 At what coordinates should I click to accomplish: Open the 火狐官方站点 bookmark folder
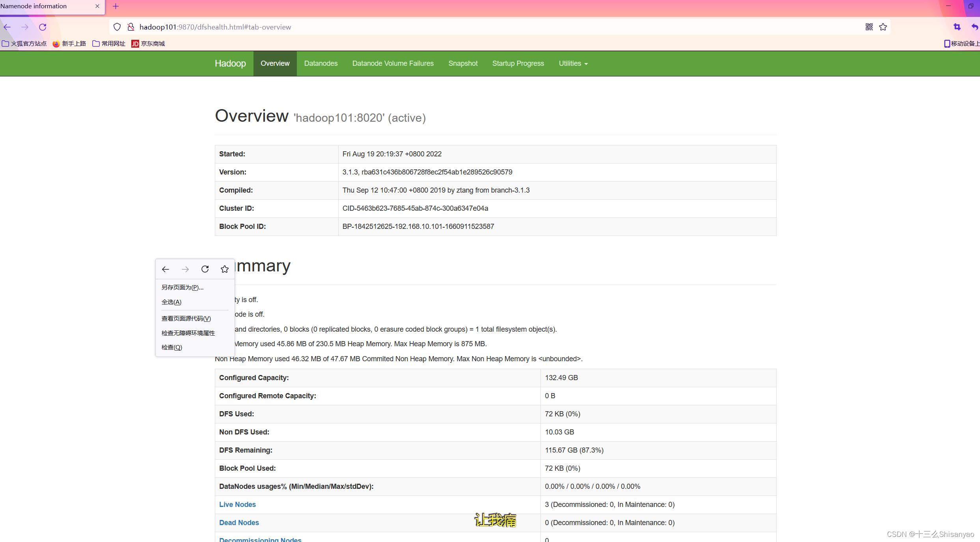pyautogui.click(x=24, y=43)
